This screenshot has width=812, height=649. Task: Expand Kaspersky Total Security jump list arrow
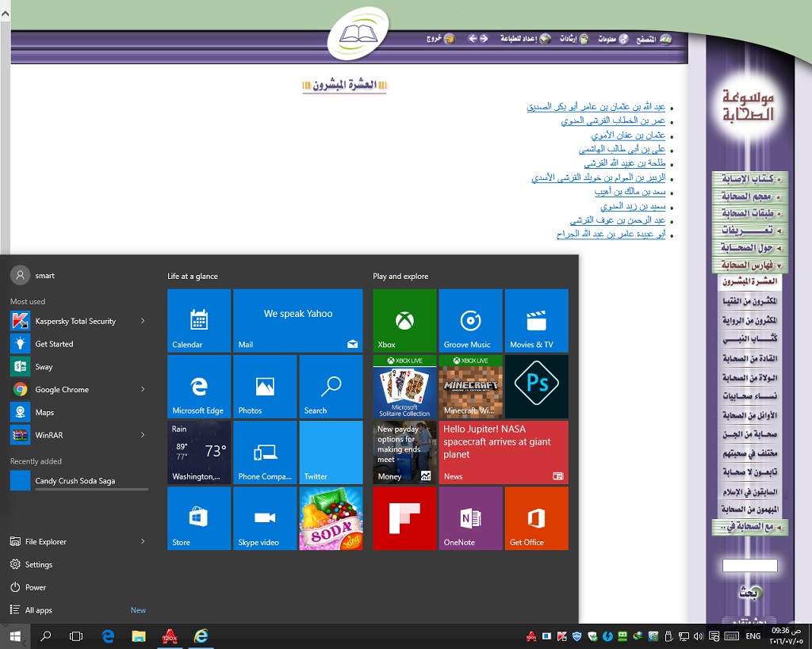(x=143, y=321)
